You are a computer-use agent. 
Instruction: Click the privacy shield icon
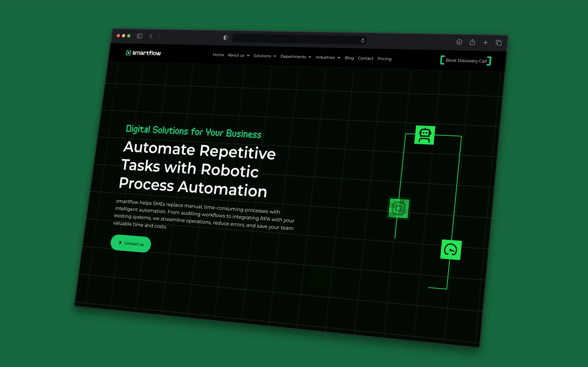pos(225,38)
